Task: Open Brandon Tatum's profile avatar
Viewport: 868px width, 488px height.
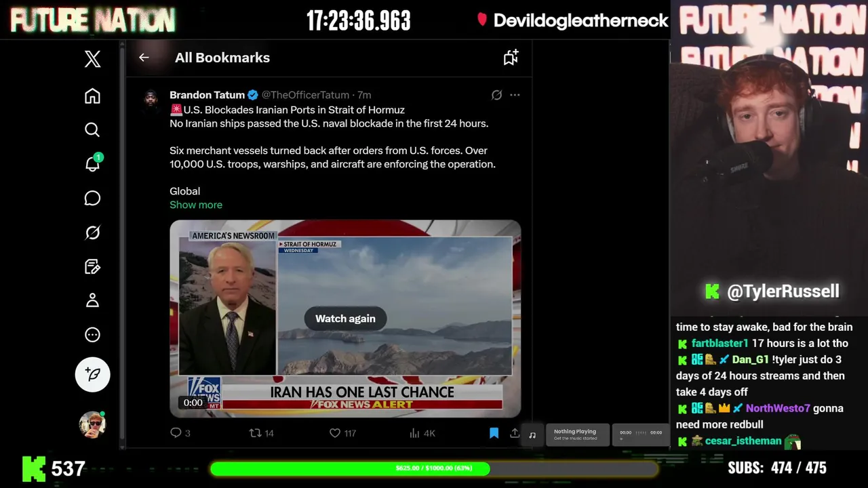Action: [151, 100]
